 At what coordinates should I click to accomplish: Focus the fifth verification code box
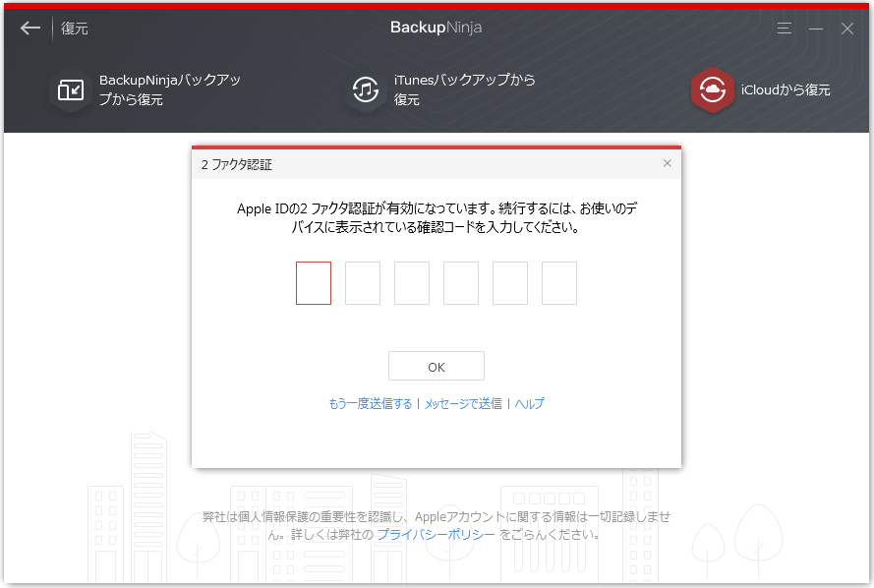point(510,283)
